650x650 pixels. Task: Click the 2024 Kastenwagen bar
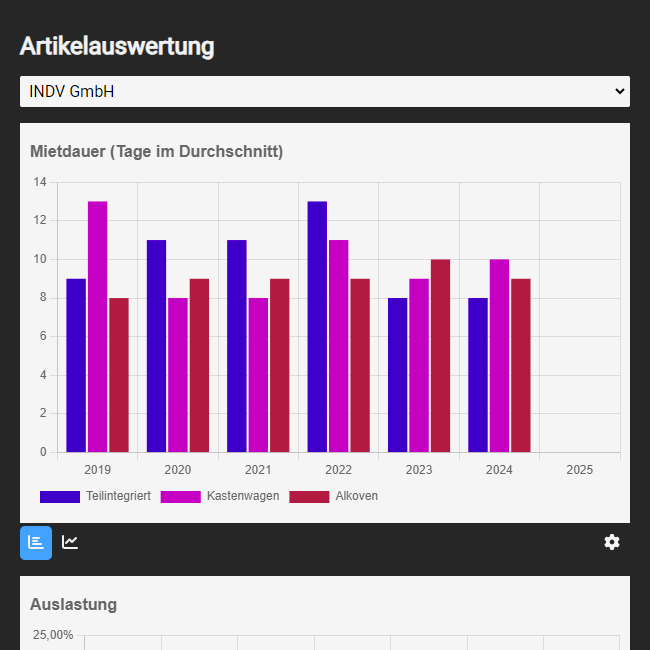pos(499,356)
